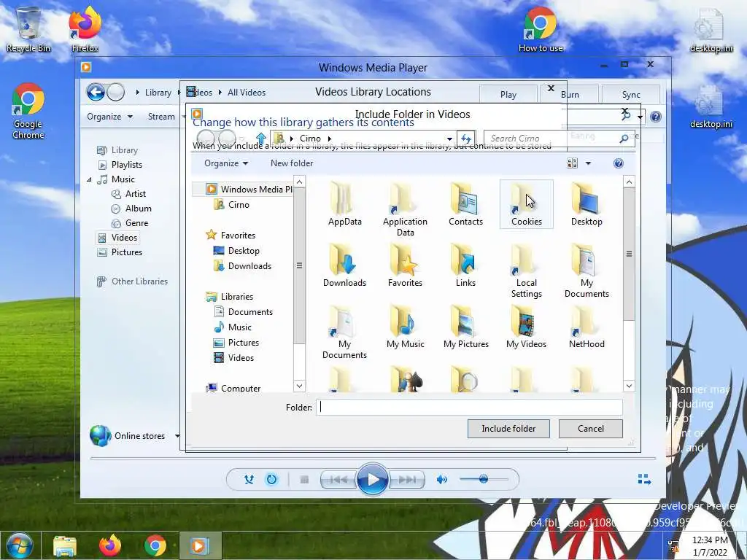Image resolution: width=747 pixels, height=560 pixels.
Task: Click the clock in system tray
Action: tap(710, 545)
